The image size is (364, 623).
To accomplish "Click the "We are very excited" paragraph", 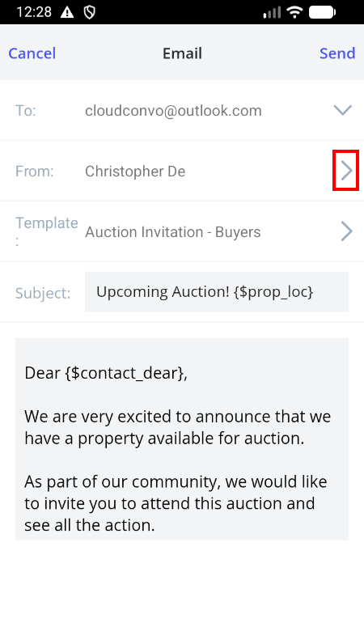I will (178, 427).
